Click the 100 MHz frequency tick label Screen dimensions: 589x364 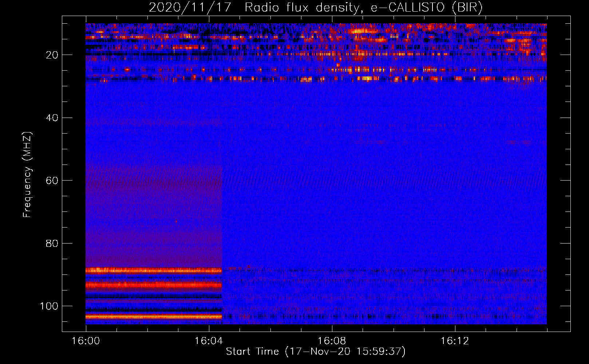click(x=49, y=306)
